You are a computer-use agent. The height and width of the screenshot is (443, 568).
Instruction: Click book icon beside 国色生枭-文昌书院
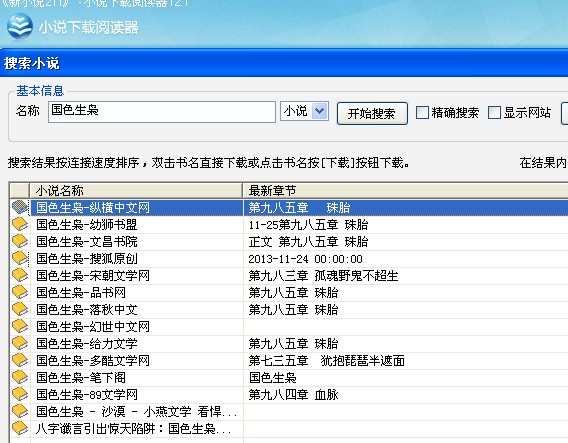pyautogui.click(x=20, y=241)
